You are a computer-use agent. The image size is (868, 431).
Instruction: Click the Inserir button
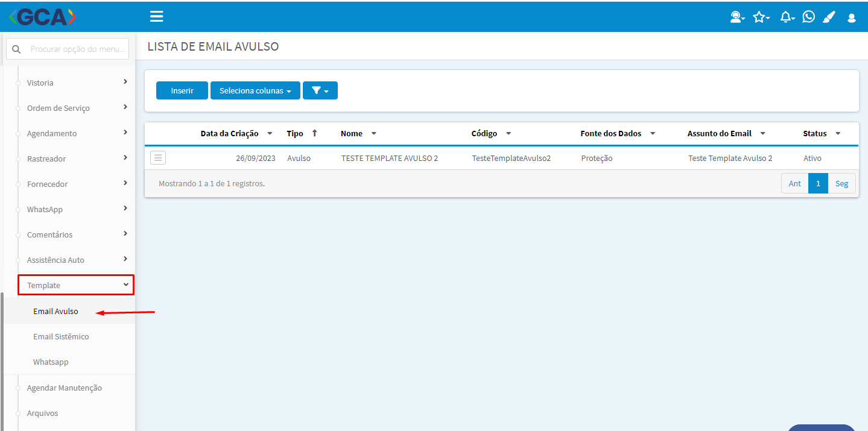click(182, 90)
